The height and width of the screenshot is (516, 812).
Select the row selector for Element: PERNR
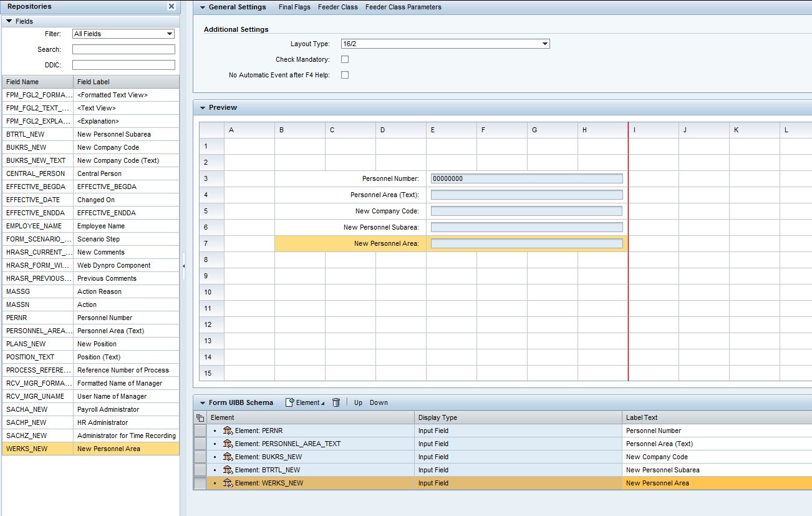click(200, 431)
